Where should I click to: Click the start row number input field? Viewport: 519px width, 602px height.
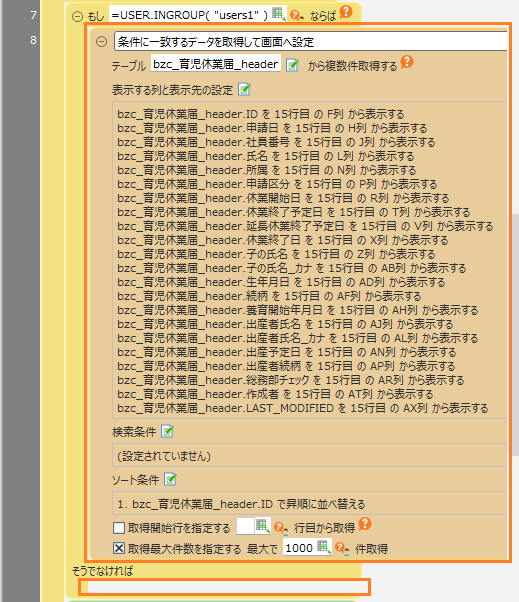[245, 526]
